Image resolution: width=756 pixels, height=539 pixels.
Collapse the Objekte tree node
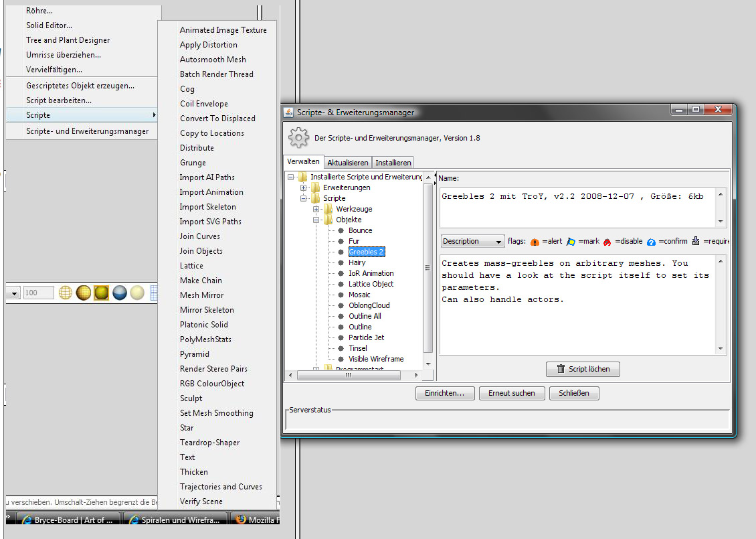316,220
